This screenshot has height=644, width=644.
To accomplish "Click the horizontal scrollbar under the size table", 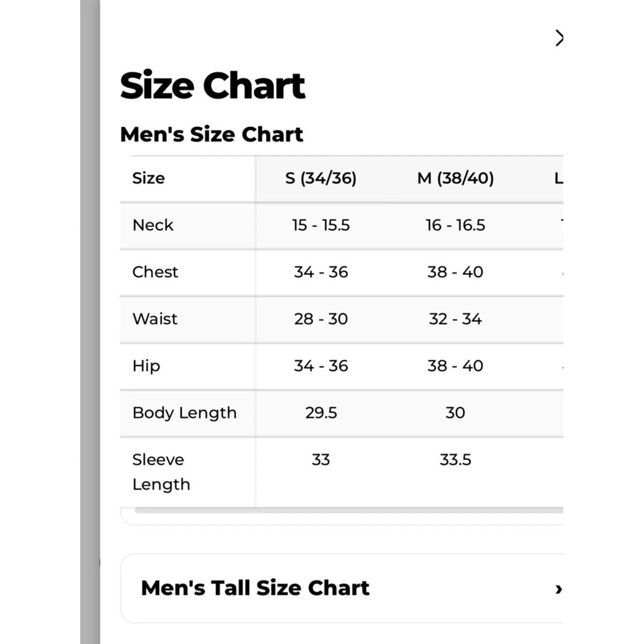I will (349, 510).
